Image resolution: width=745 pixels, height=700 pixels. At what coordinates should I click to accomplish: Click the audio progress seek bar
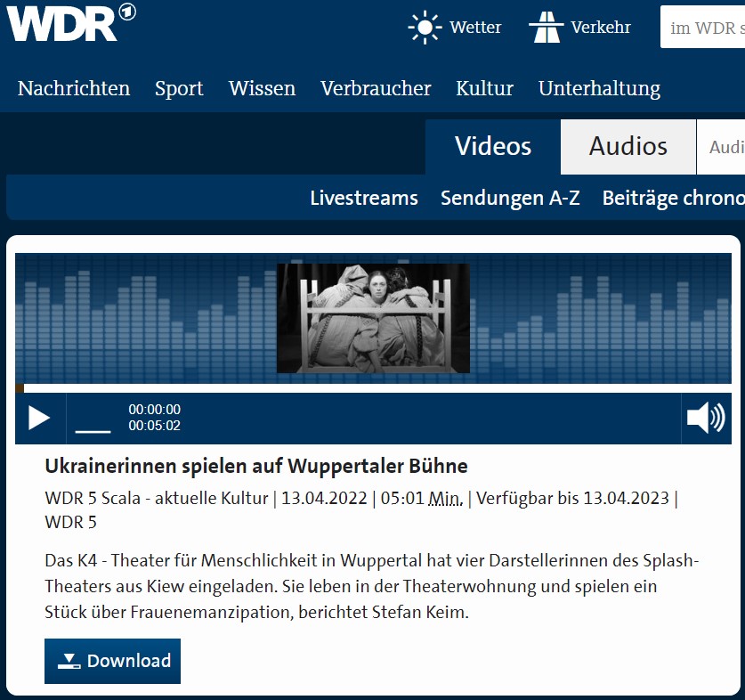click(374, 388)
